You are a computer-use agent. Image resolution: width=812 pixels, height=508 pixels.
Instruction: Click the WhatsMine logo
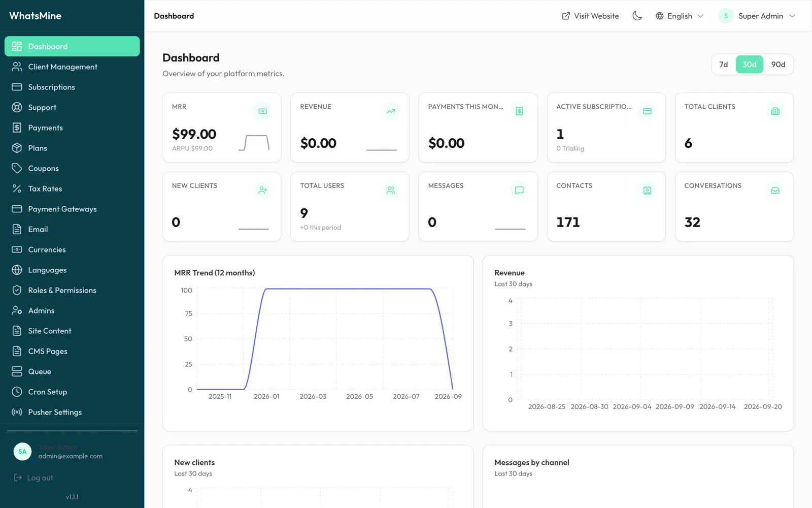tap(35, 16)
